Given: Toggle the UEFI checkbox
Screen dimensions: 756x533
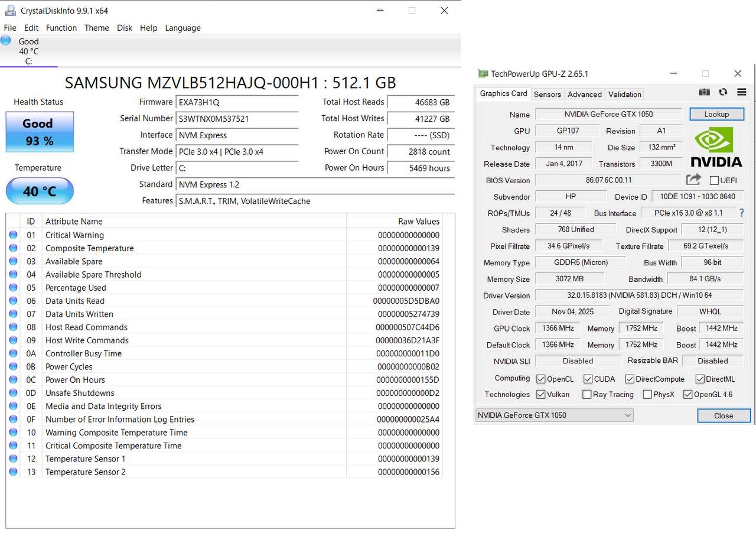Looking at the screenshot, I should (714, 180).
